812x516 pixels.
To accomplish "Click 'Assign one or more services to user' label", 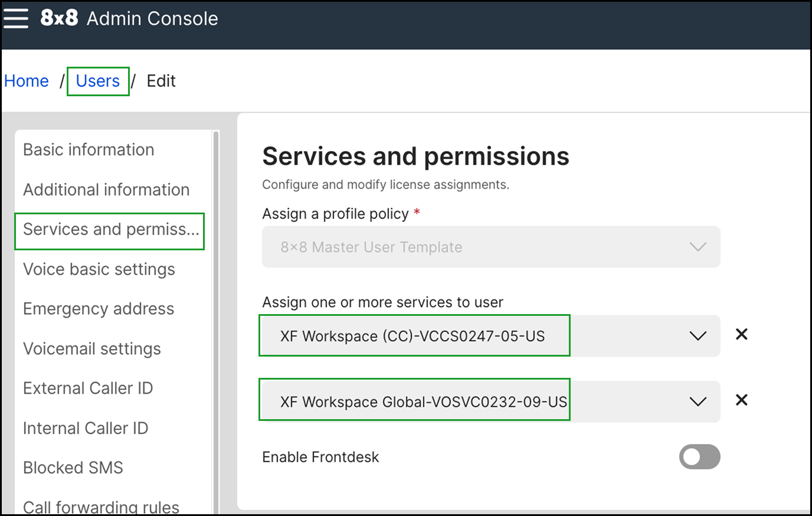I will pyautogui.click(x=382, y=302).
